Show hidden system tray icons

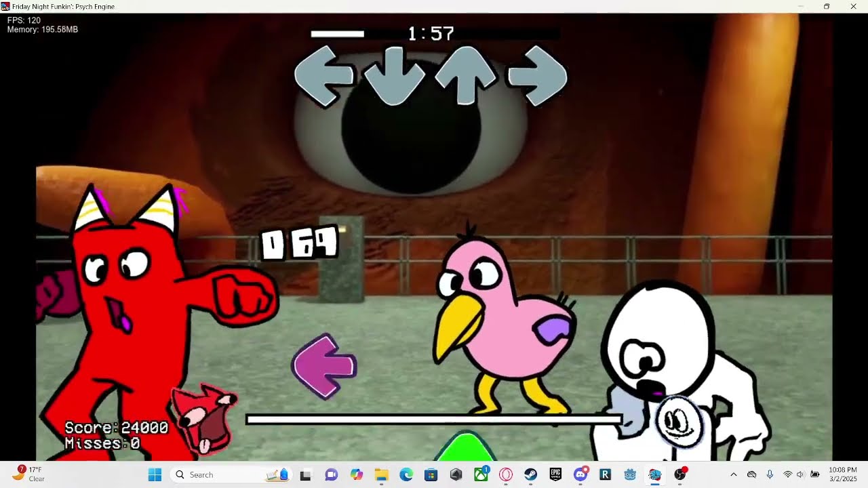733,474
